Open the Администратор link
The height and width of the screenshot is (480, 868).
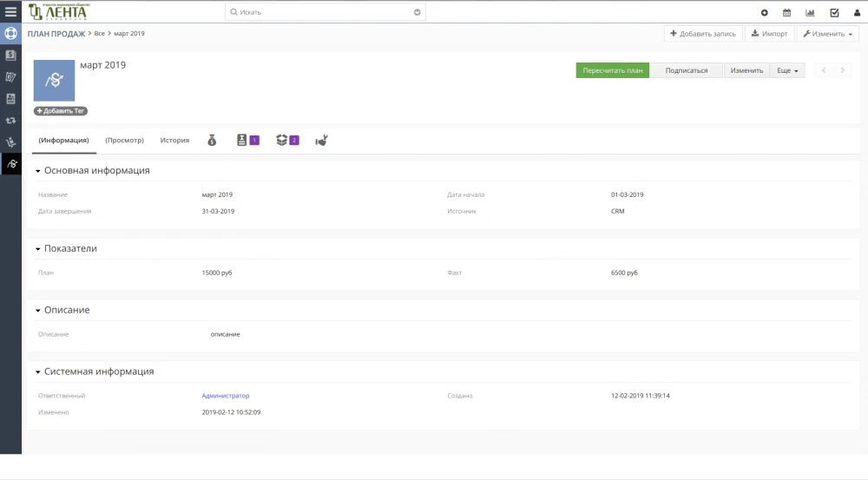point(226,396)
